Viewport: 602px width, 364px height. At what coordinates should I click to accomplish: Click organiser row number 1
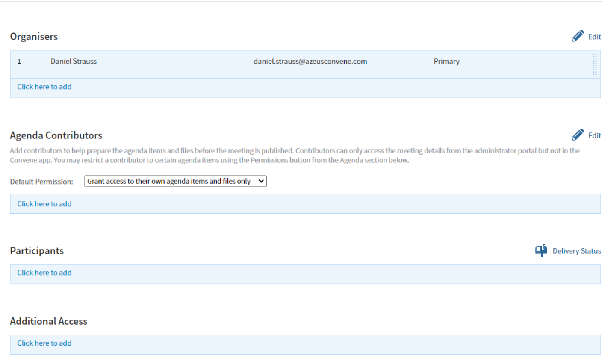[x=19, y=62]
